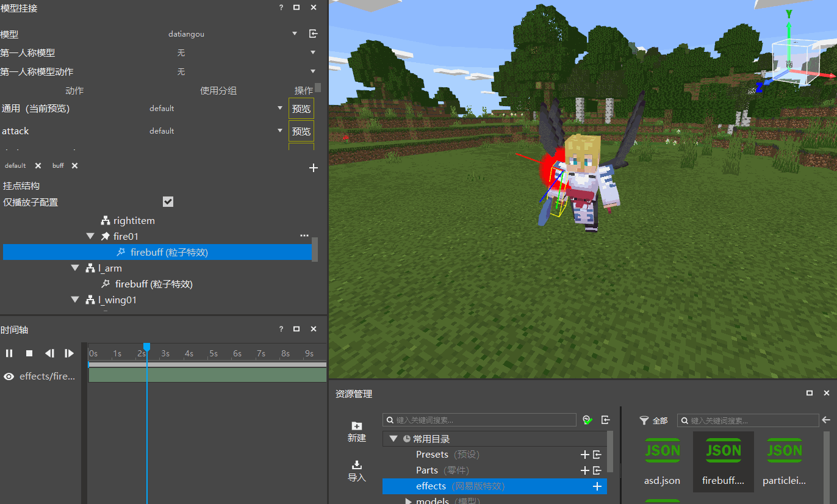This screenshot has width=837, height=504.
Task: Select firebuff JSON file thumbnail
Action: 724,462
